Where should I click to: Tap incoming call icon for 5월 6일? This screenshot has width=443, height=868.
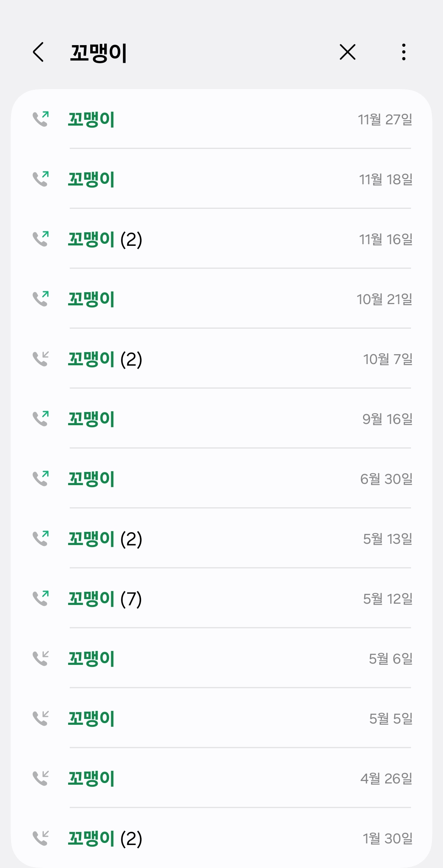pyautogui.click(x=41, y=659)
